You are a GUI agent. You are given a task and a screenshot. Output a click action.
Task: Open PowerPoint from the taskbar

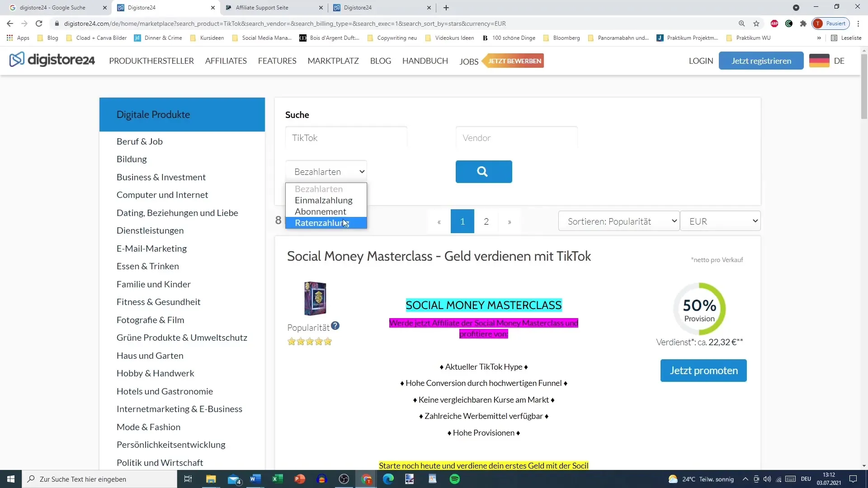(x=300, y=479)
